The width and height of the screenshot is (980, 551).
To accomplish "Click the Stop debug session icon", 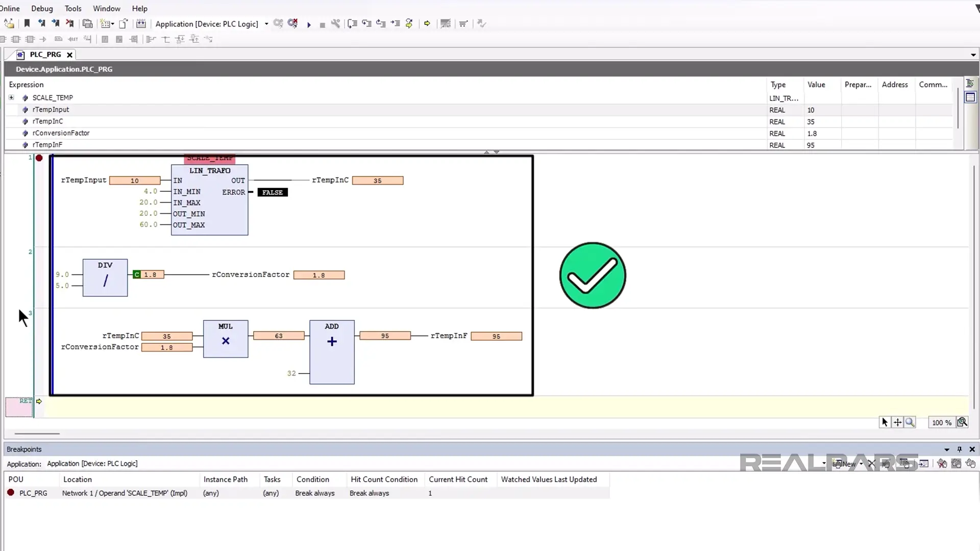I will pyautogui.click(x=321, y=23).
